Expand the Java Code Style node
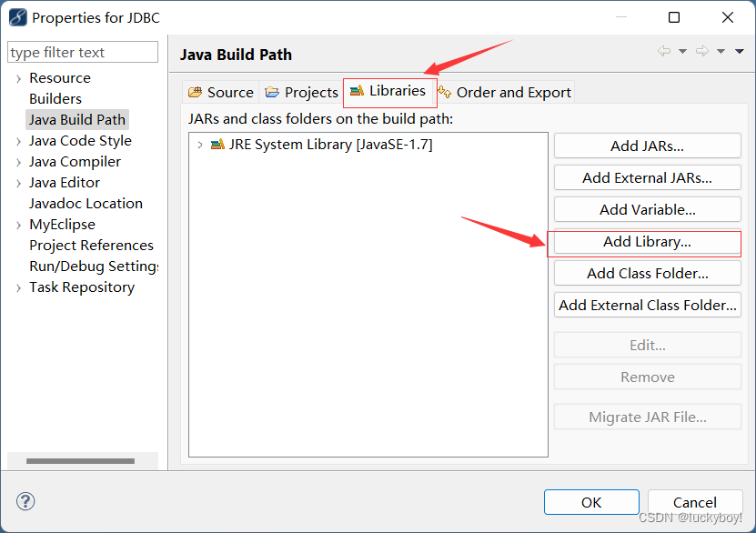Image resolution: width=756 pixels, height=533 pixels. tap(18, 141)
